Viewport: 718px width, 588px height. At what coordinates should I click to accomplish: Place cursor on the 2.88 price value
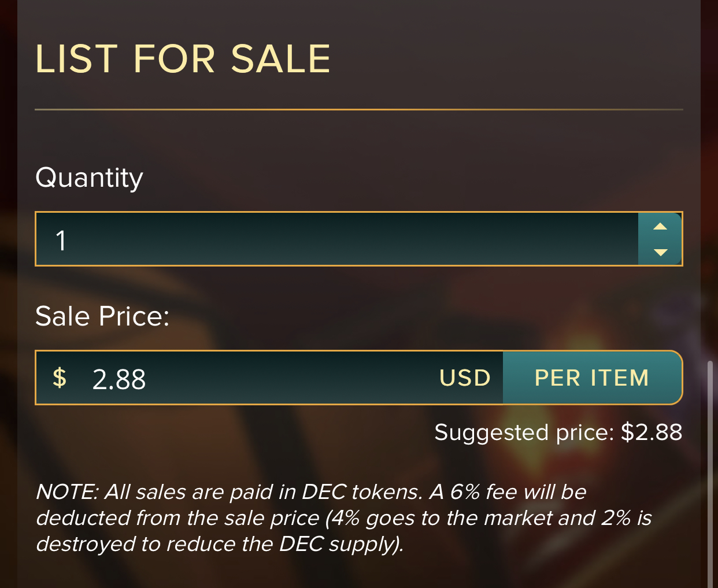[119, 379]
